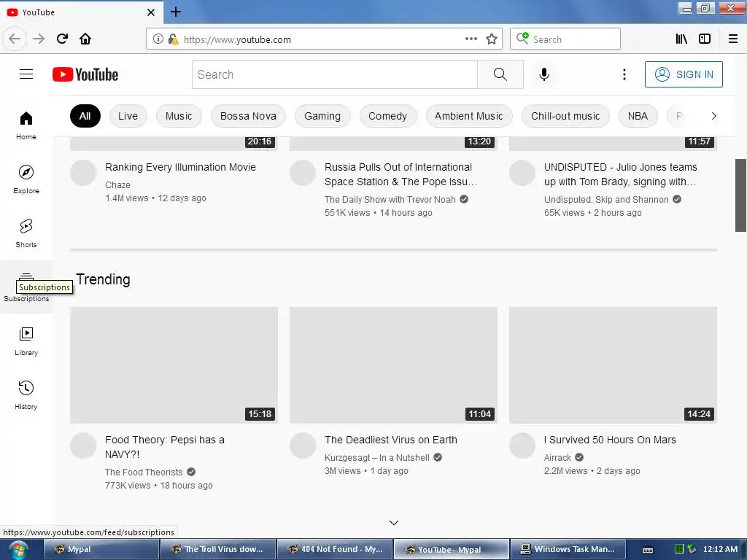Open on-screen keyboard tray icon
747x560 pixels.
(648, 550)
